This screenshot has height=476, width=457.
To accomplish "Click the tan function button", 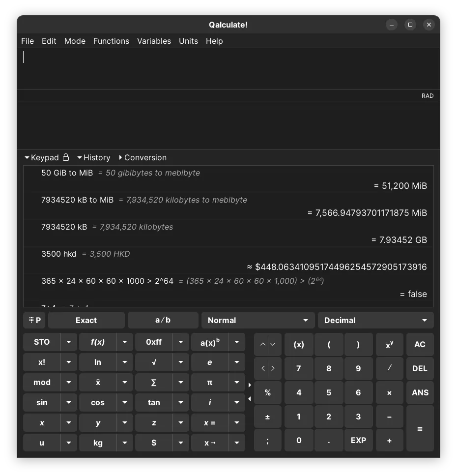I will pos(154,403).
